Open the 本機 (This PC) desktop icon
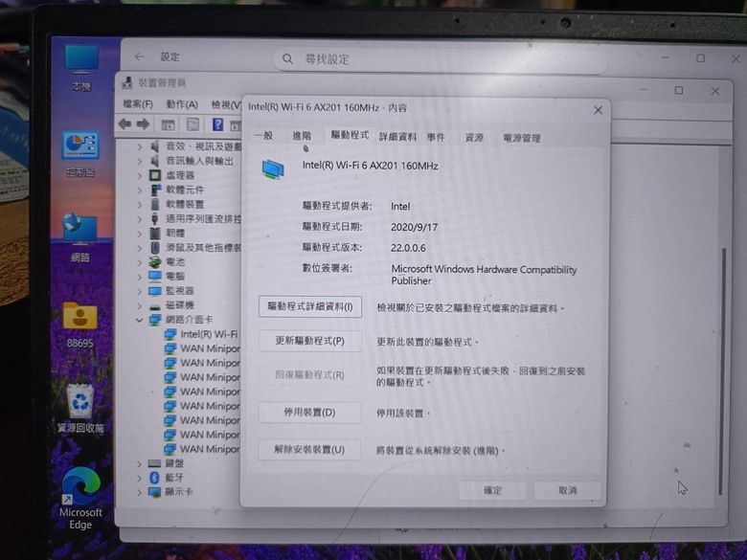Image resolution: width=747 pixels, height=560 pixels. click(81, 67)
